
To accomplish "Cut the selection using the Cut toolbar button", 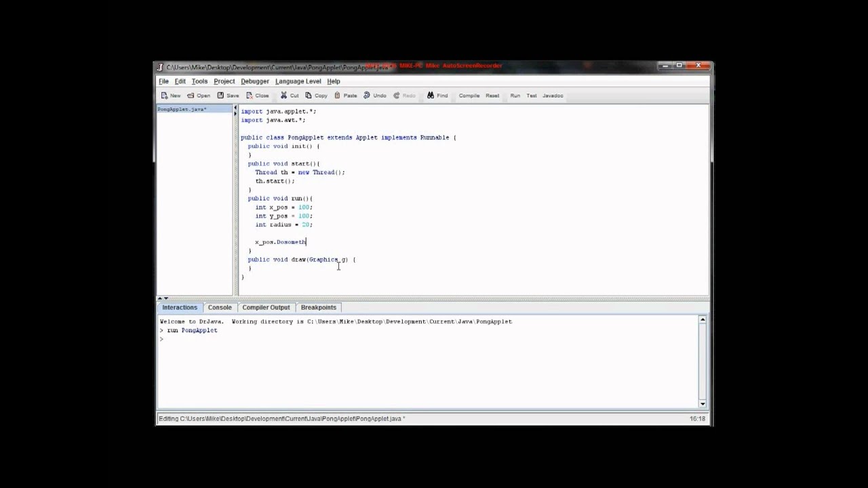I will point(290,96).
